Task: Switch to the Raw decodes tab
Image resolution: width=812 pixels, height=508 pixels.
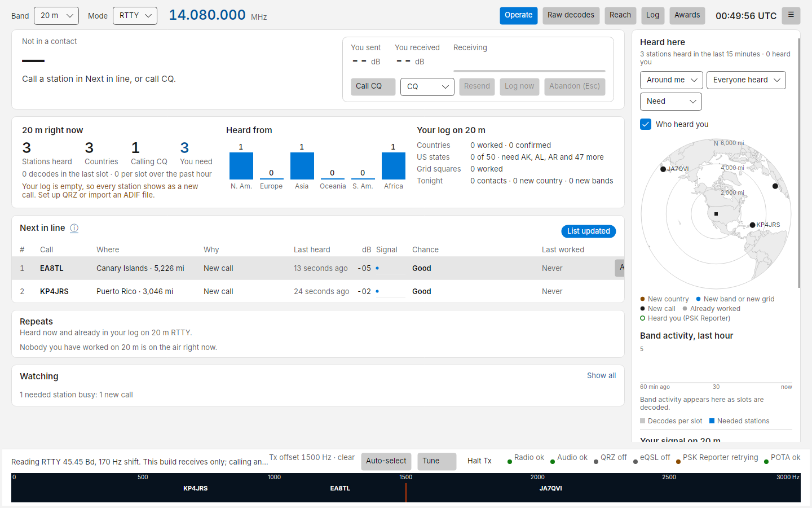Action: [x=571, y=15]
